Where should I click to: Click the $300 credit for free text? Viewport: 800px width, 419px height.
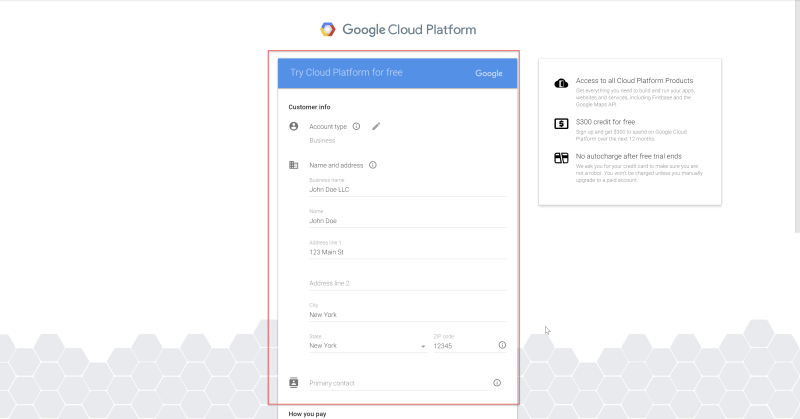point(605,122)
